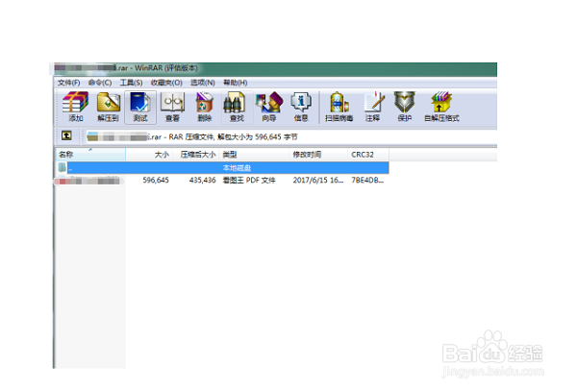Click the 7BE4DB CRC32 value
577x392 pixels.
[367, 181]
